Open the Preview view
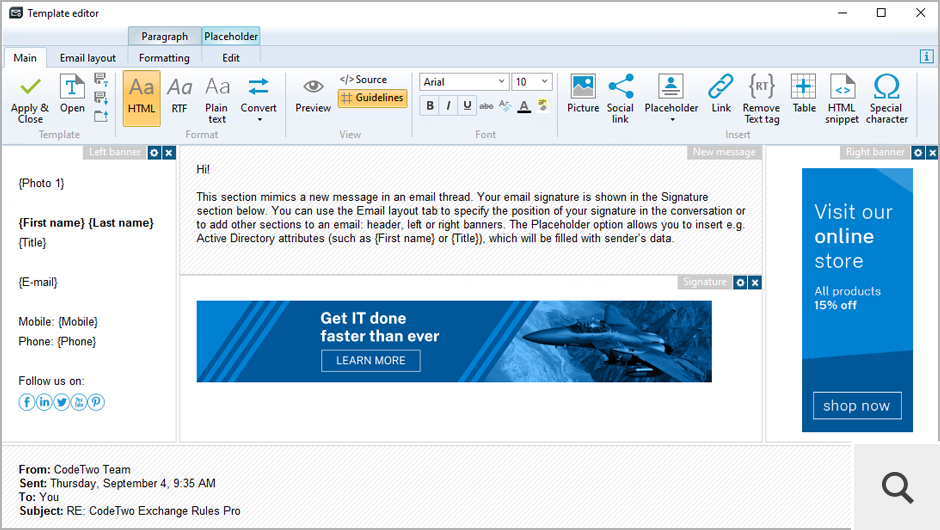Image resolution: width=940 pixels, height=530 pixels. pos(313,96)
